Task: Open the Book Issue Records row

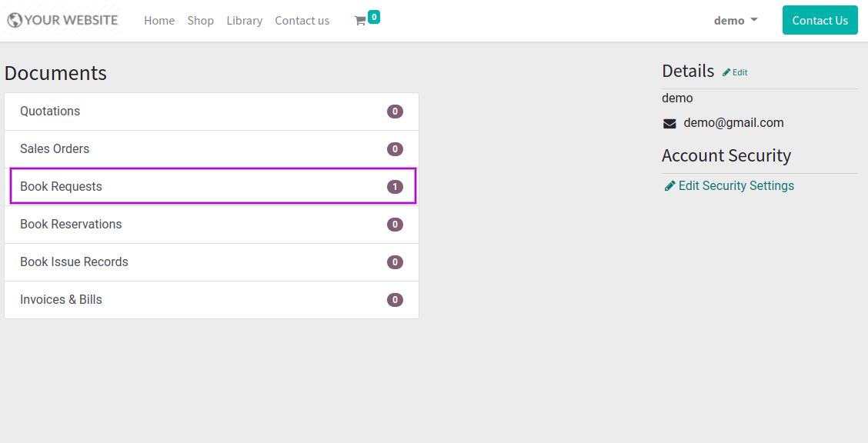Action: pos(212,262)
